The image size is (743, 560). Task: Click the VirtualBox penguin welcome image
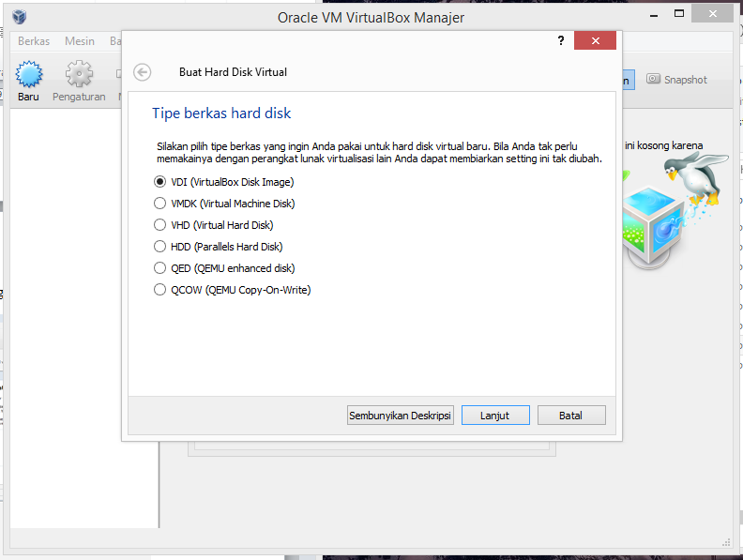click(675, 210)
